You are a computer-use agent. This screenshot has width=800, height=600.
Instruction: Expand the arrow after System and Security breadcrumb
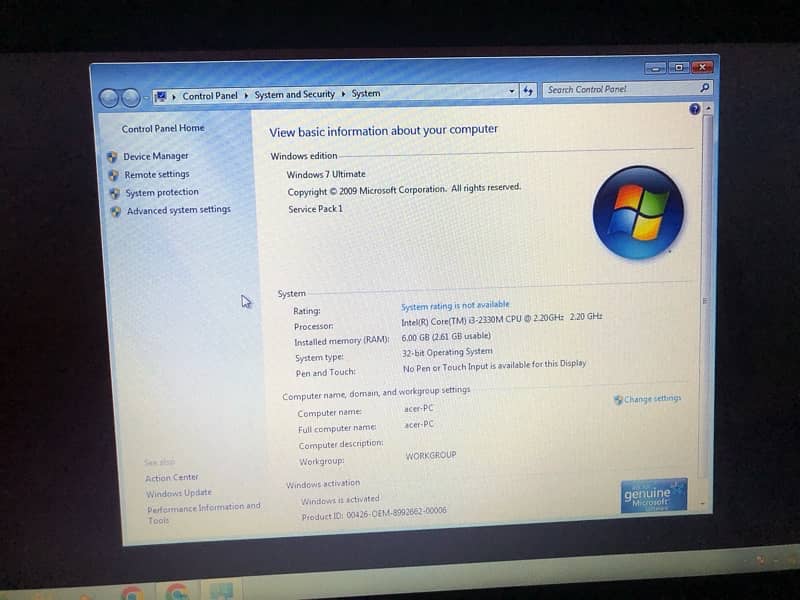click(x=343, y=94)
